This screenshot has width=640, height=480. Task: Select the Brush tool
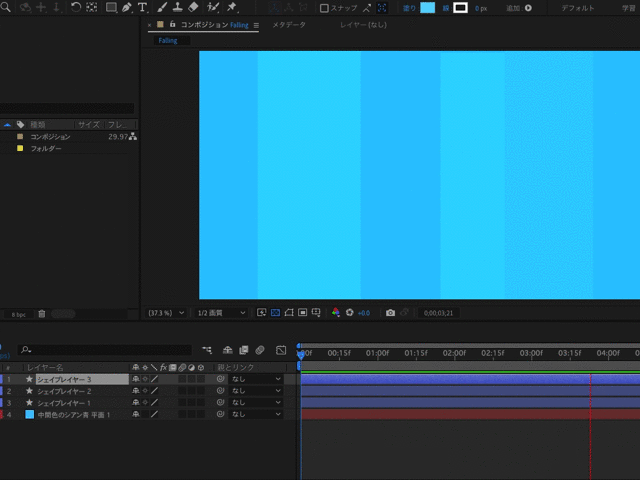162,8
